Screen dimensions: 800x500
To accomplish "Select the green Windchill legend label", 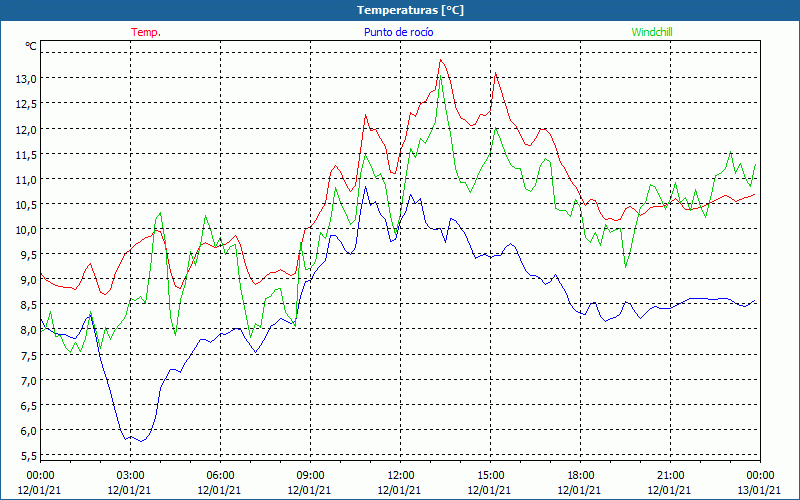I will [x=652, y=32].
